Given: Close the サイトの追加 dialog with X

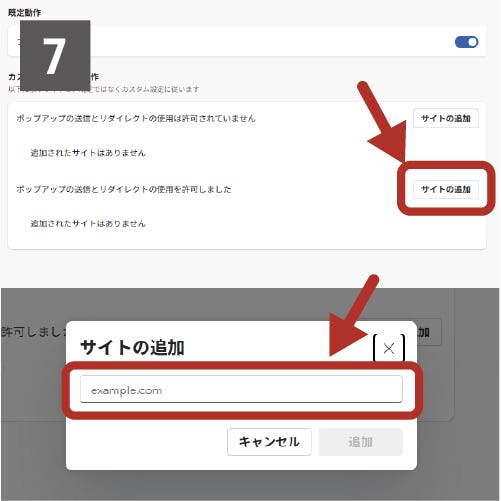Looking at the screenshot, I should (389, 349).
